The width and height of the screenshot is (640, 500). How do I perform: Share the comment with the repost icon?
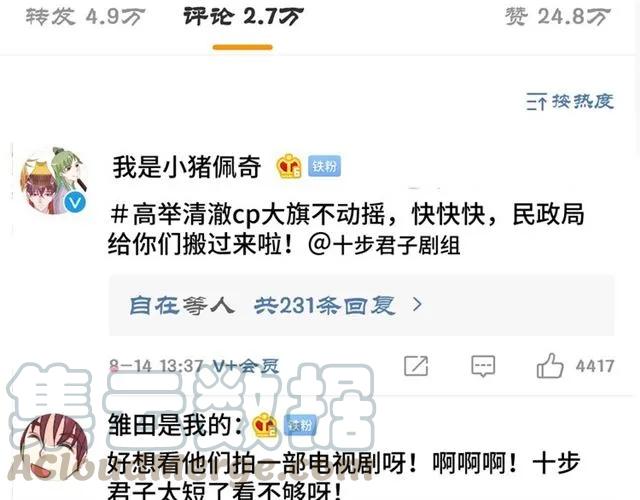click(x=416, y=366)
